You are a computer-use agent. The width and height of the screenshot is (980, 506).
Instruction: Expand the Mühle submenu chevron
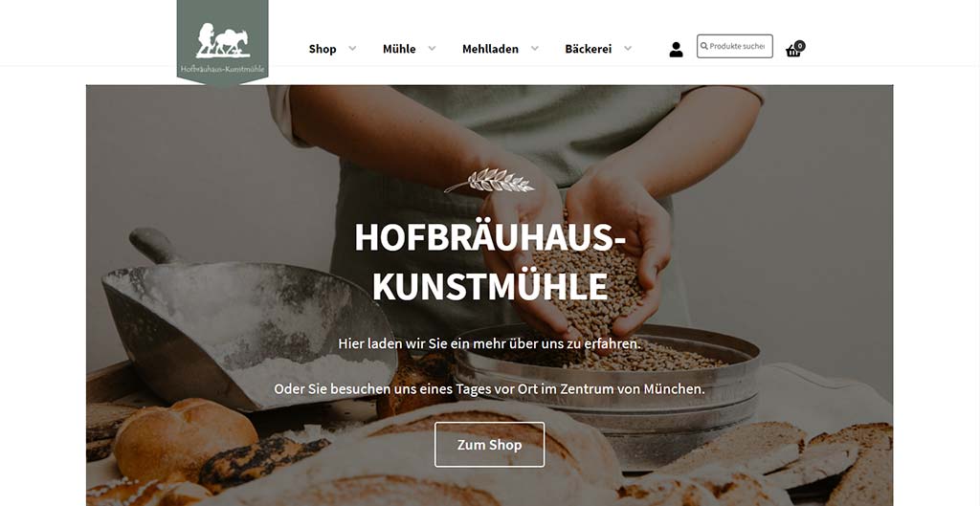pyautogui.click(x=432, y=48)
